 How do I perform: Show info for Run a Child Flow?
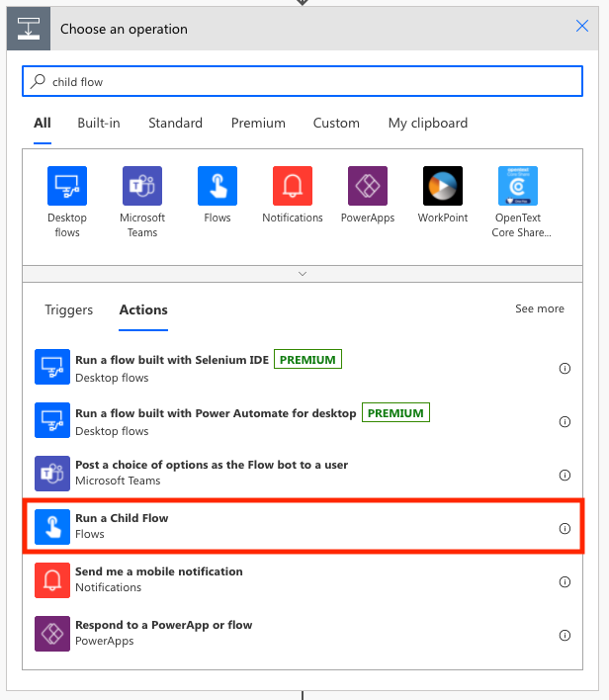click(565, 528)
